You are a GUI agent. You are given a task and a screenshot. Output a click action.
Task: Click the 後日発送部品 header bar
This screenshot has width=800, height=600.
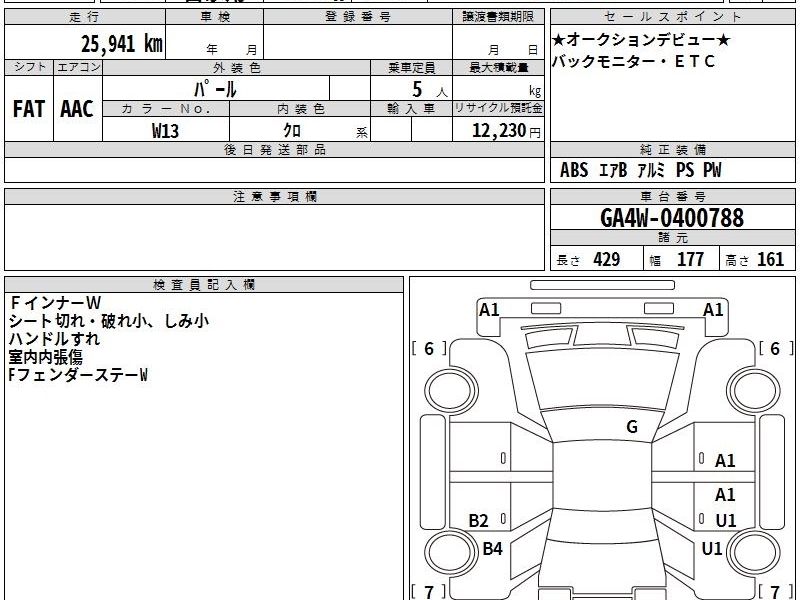274,149
